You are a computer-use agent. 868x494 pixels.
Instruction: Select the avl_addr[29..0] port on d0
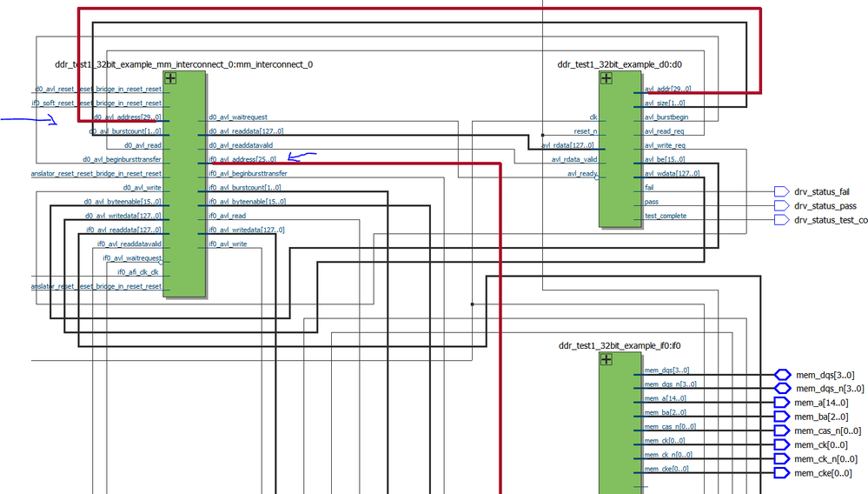(x=667, y=89)
